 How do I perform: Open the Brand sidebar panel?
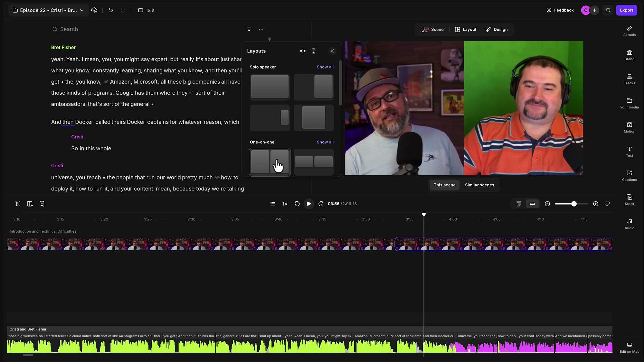[629, 55]
